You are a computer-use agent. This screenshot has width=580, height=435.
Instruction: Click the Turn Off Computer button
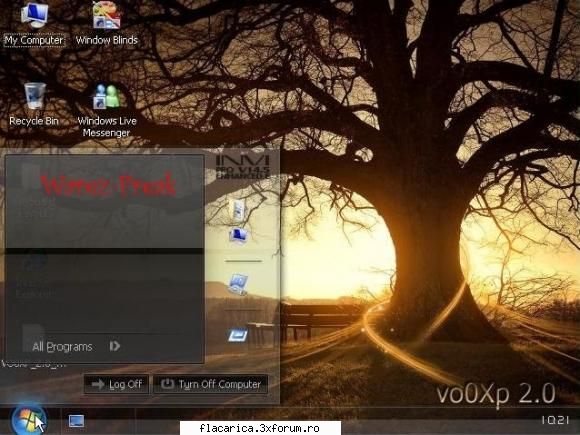coord(210,384)
